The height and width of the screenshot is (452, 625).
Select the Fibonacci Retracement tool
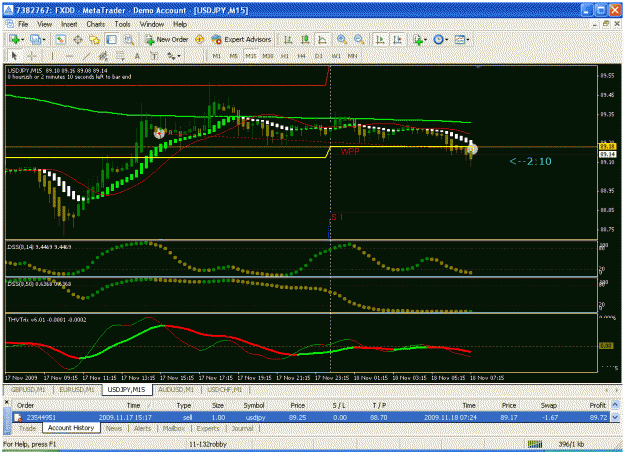click(120, 56)
